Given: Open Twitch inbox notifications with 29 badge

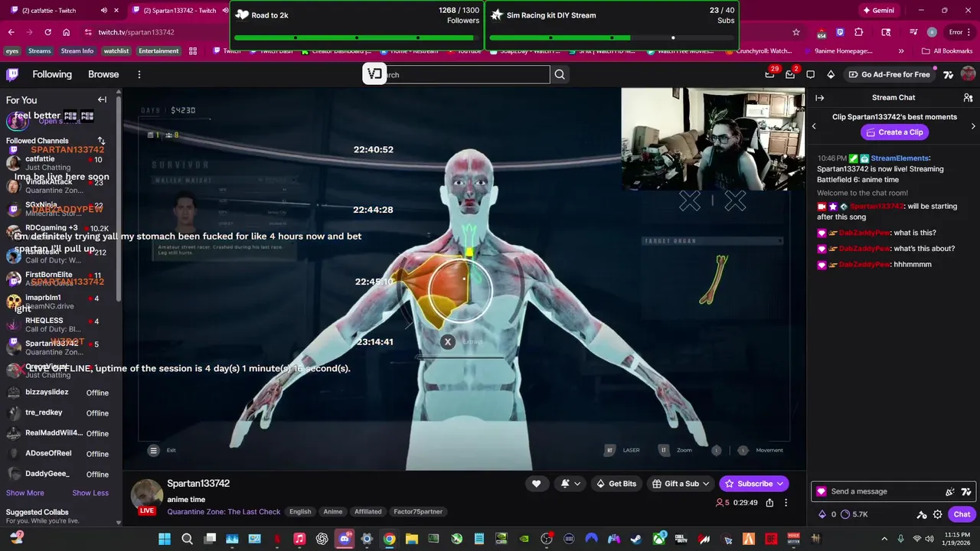Looking at the screenshot, I should coord(770,74).
